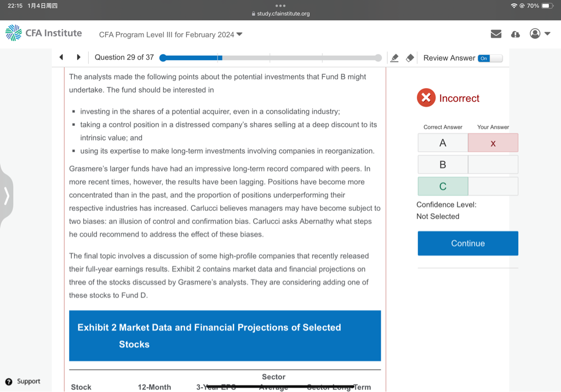Click the cloud download icon
Image resolution: width=561 pixels, height=392 pixels.
pyautogui.click(x=515, y=34)
